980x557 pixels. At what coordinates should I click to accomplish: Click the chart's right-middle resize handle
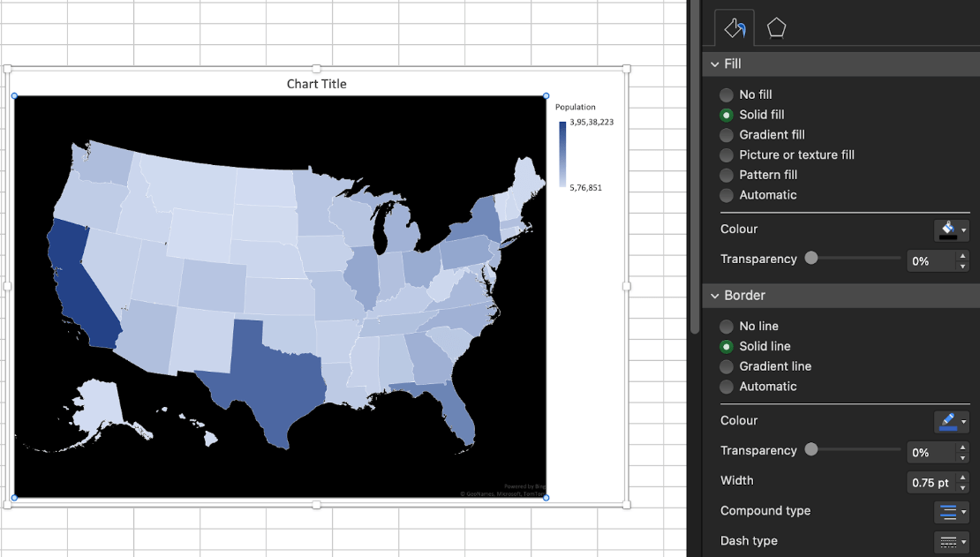pos(627,286)
